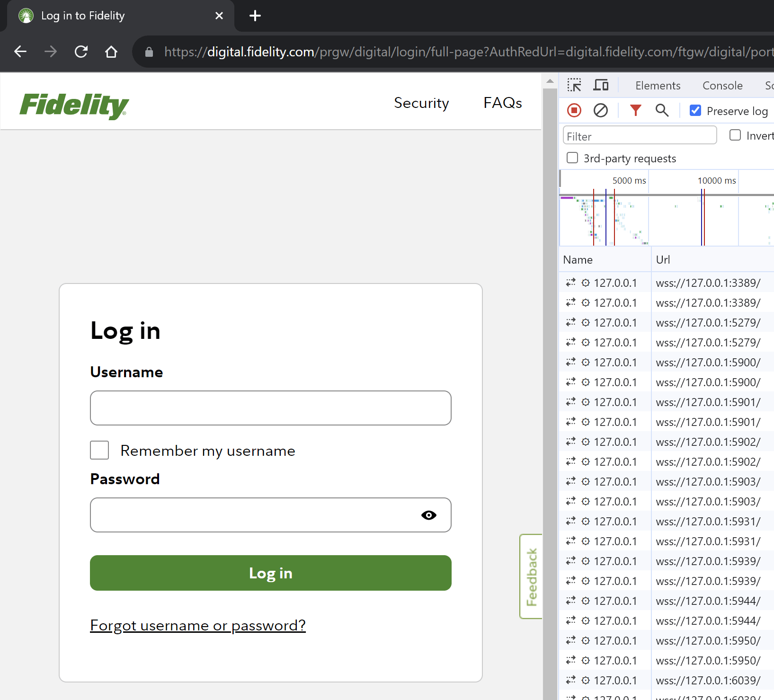Toggle the device toolbar icon in DevTools
774x700 pixels.
pos(601,85)
